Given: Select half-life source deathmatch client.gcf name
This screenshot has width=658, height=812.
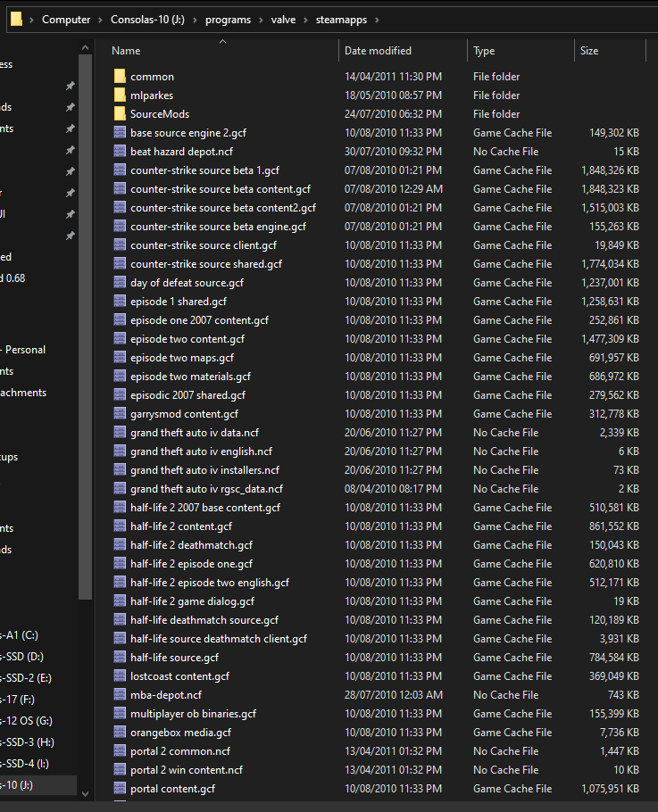Looking at the screenshot, I should click(x=219, y=639).
